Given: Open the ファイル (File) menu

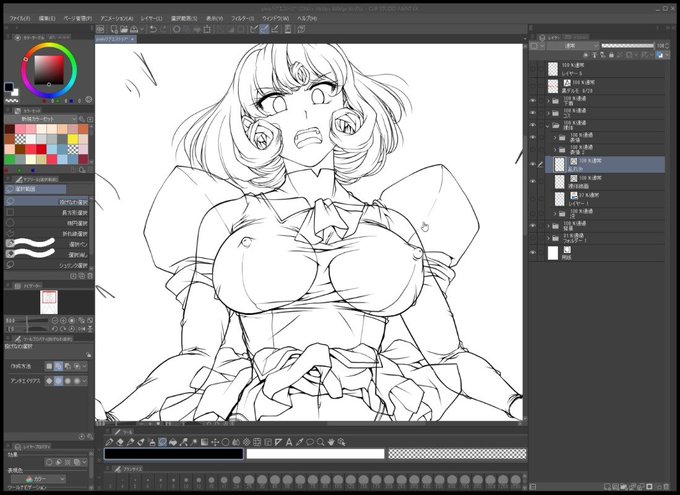Looking at the screenshot, I should tap(20, 19).
